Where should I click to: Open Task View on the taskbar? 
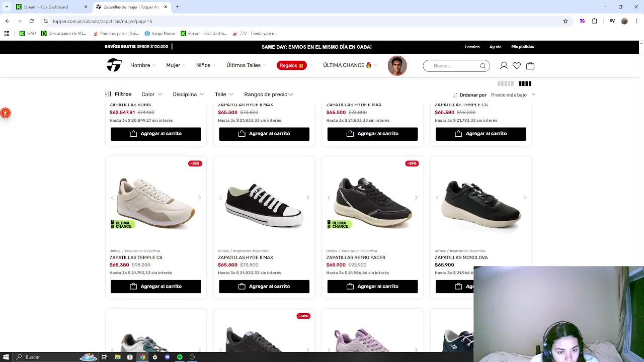click(105, 357)
